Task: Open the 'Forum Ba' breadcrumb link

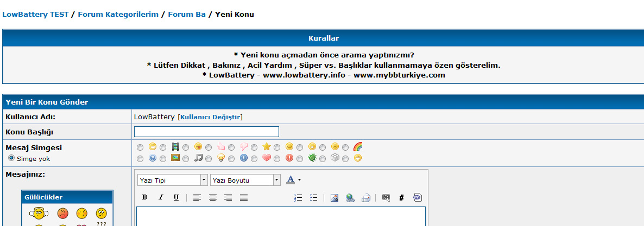Action: (x=187, y=14)
